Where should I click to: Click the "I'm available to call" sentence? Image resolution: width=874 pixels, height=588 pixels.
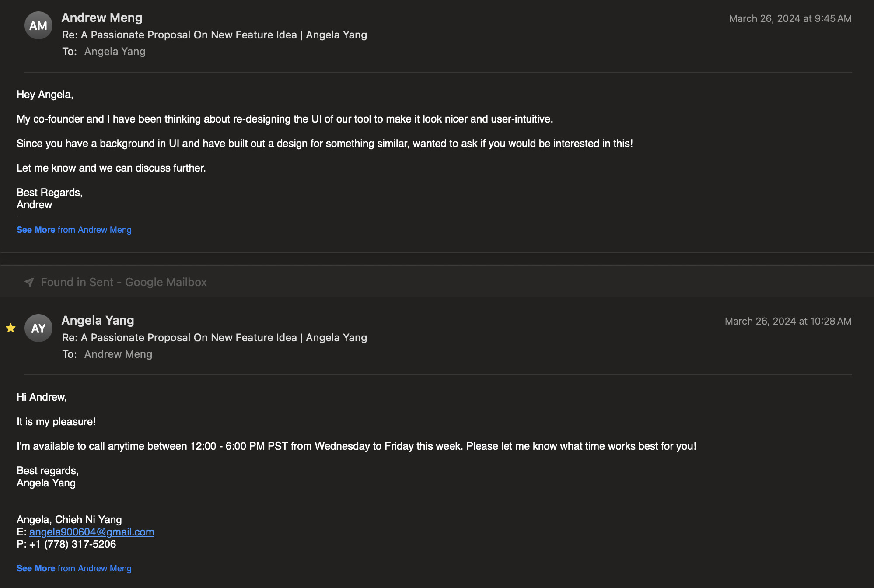coord(356,446)
